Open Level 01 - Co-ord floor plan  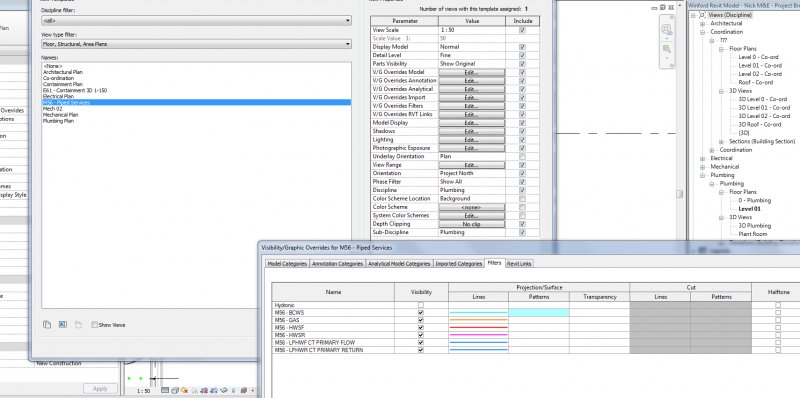(760, 65)
